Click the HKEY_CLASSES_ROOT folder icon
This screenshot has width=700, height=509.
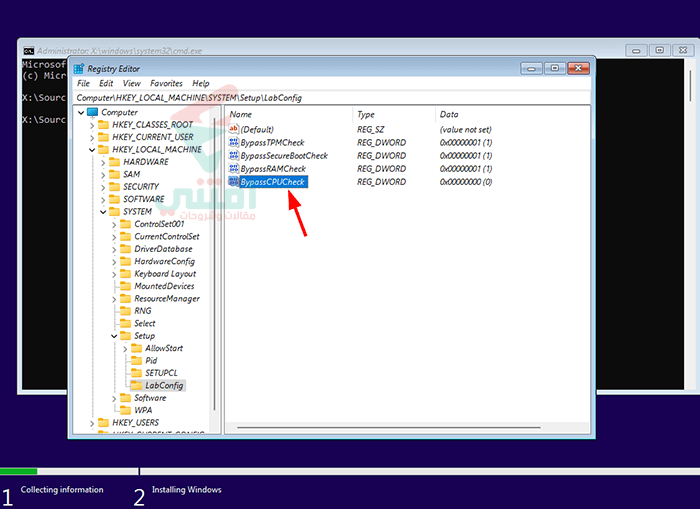pyautogui.click(x=104, y=125)
